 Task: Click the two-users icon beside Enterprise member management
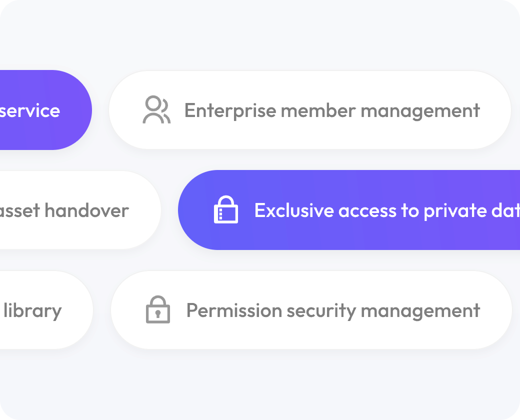pyautogui.click(x=156, y=110)
